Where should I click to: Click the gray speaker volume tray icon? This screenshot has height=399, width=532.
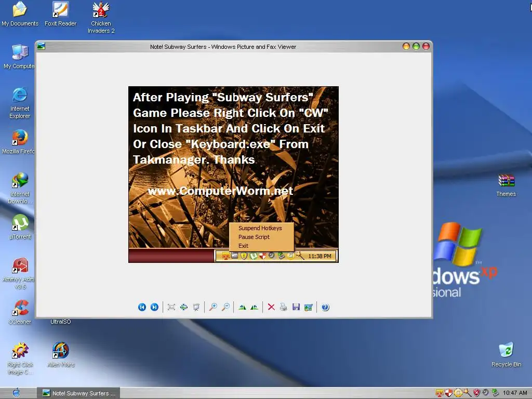tap(486, 393)
